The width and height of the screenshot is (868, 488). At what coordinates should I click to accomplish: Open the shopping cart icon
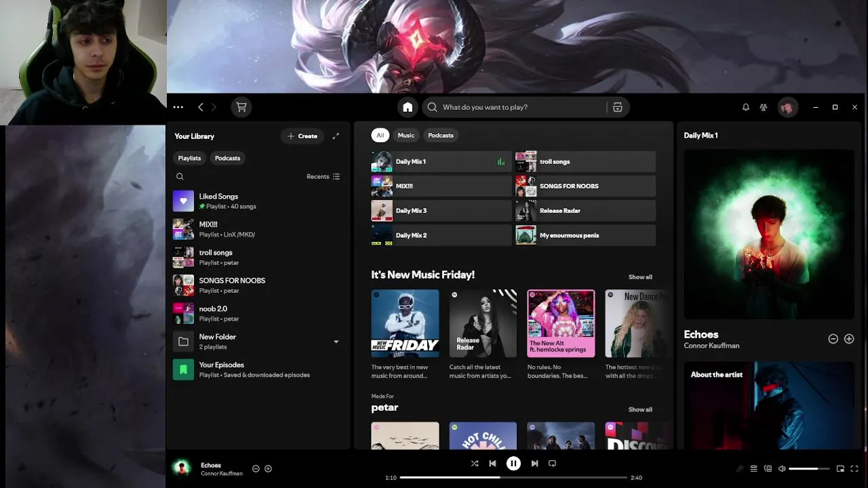pyautogui.click(x=241, y=107)
